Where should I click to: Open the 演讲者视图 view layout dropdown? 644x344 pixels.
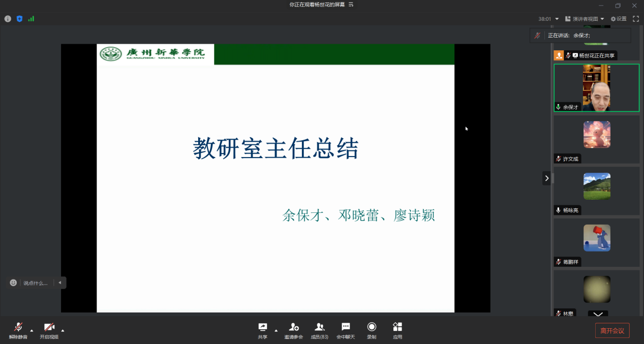(585, 19)
